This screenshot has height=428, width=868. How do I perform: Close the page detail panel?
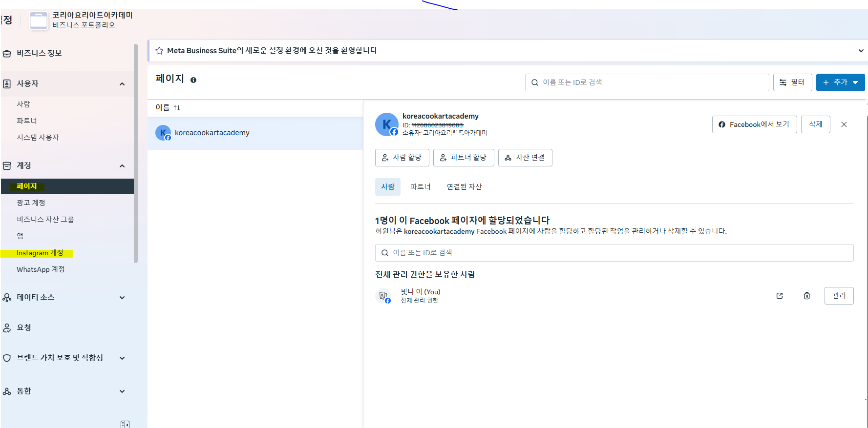(x=844, y=124)
